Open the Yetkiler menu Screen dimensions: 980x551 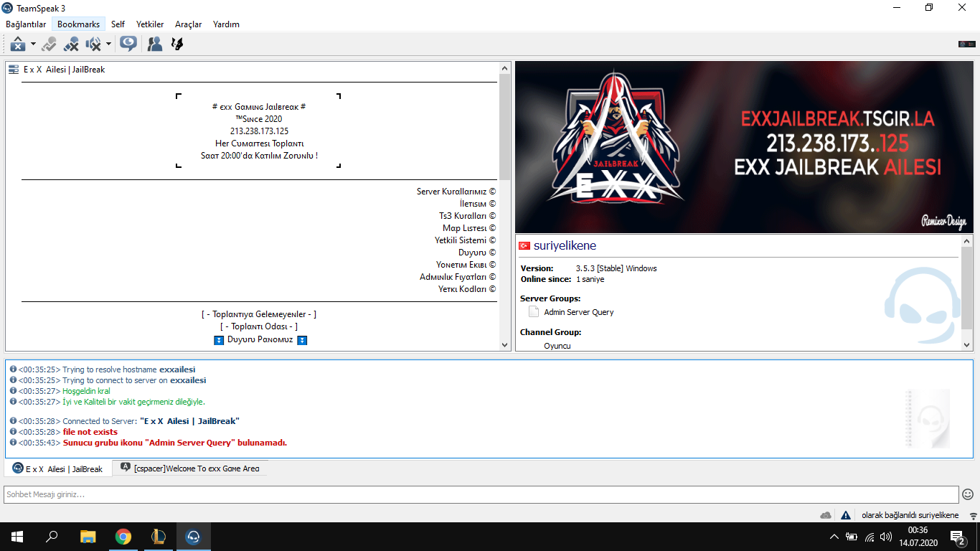(x=150, y=24)
